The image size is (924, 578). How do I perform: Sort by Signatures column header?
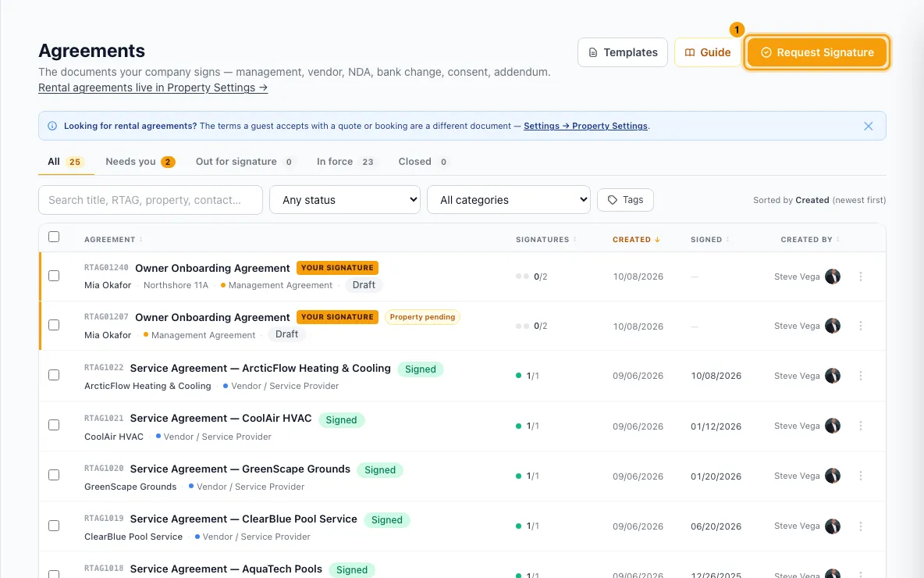546,240
